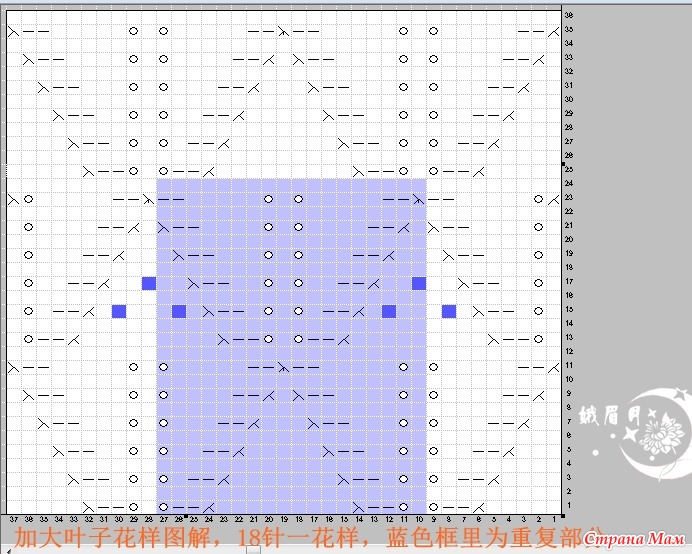Click column number 20 on the bottom ruler

point(269,520)
